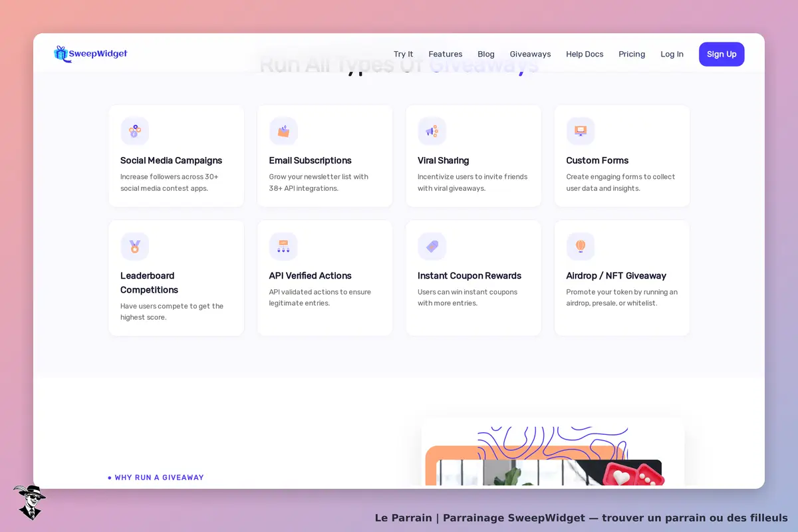This screenshot has height=532, width=798.
Task: Click the SweepWidget logo
Action: click(x=90, y=54)
